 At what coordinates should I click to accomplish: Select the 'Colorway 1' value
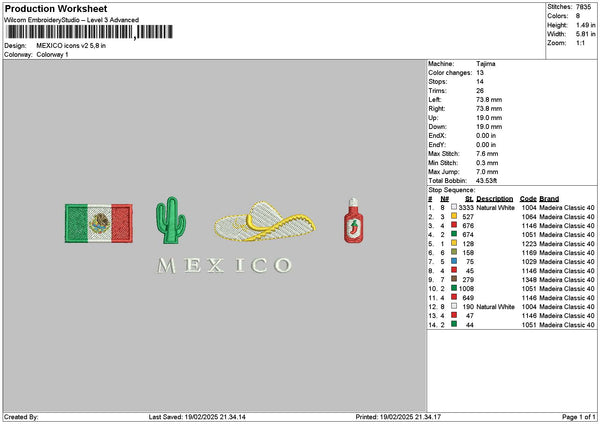52,55
